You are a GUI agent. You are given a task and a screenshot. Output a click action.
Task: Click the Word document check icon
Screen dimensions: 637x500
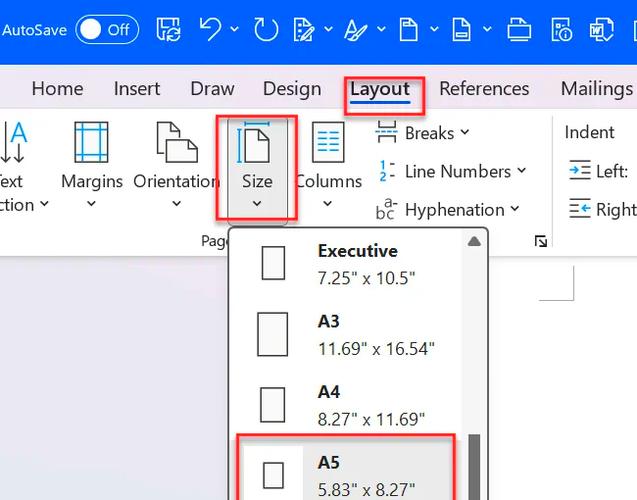point(602,30)
